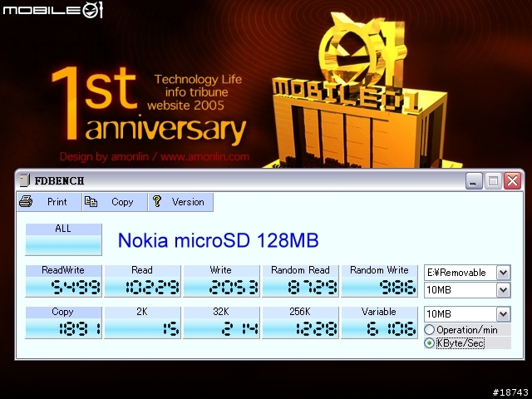Run the Random Write test
532x399 pixels.
click(379, 281)
